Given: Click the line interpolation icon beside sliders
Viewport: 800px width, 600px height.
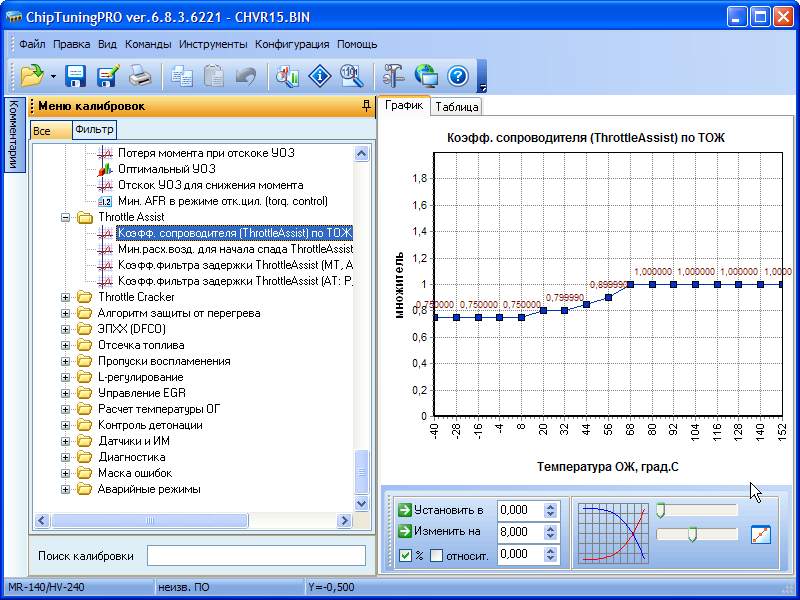Looking at the screenshot, I should [x=761, y=534].
